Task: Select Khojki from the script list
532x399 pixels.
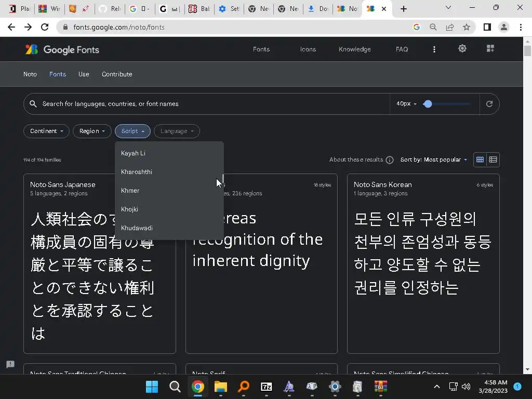Action: point(169,209)
